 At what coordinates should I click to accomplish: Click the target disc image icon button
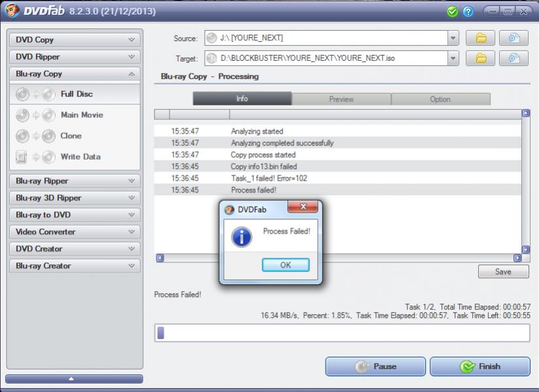513,58
